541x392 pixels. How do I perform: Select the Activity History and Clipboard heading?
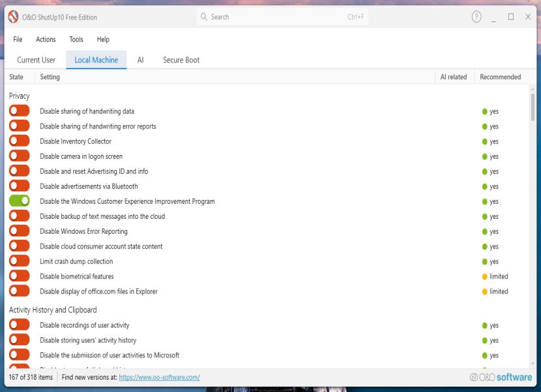coord(53,310)
